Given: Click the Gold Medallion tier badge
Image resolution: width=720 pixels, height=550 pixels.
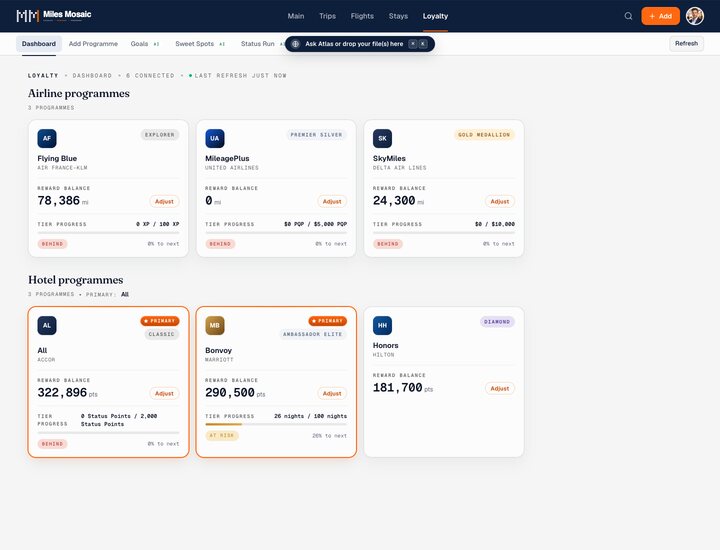Looking at the screenshot, I should pyautogui.click(x=484, y=135).
